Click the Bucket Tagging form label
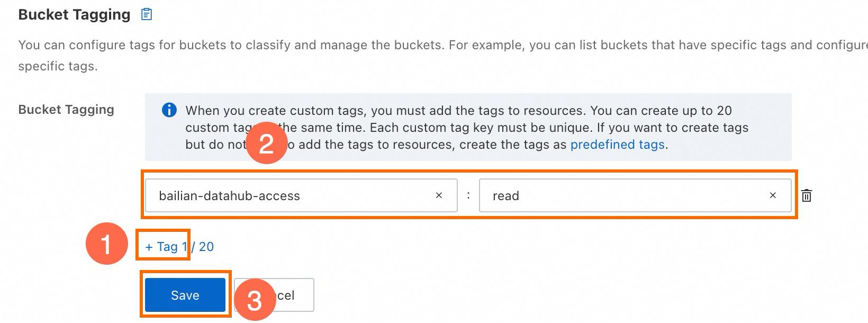Screen dimensions: 868x323 pos(66,110)
